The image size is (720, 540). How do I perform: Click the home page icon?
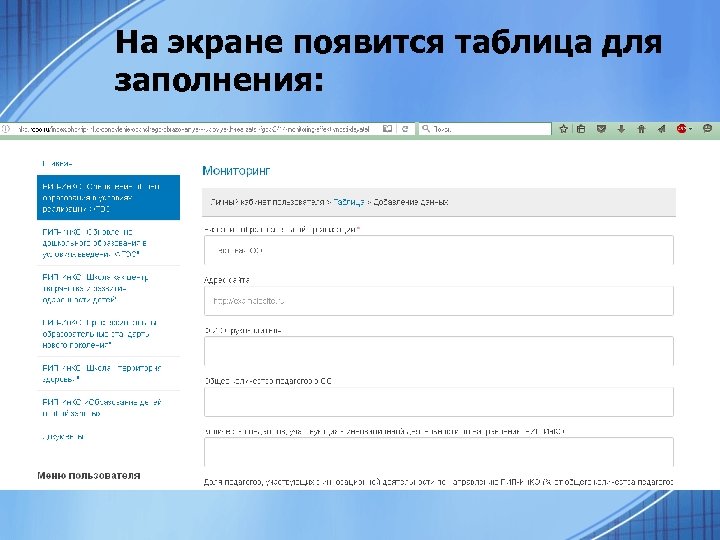pyautogui.click(x=641, y=129)
